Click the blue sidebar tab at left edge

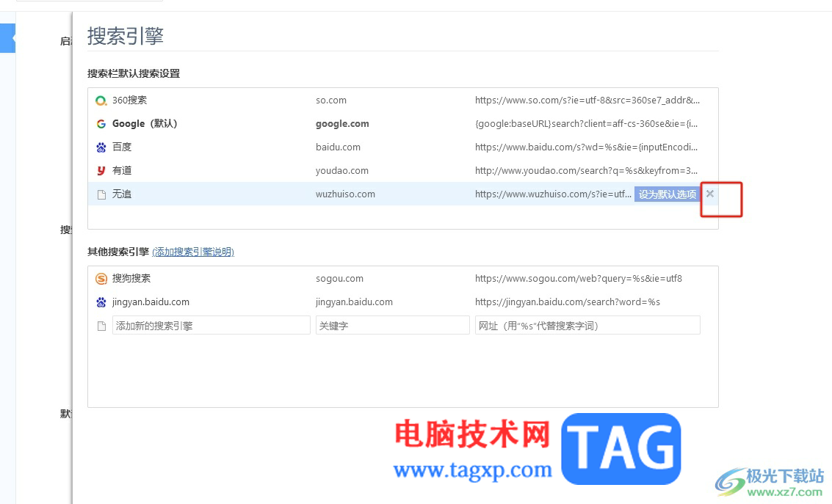pyautogui.click(x=7, y=38)
